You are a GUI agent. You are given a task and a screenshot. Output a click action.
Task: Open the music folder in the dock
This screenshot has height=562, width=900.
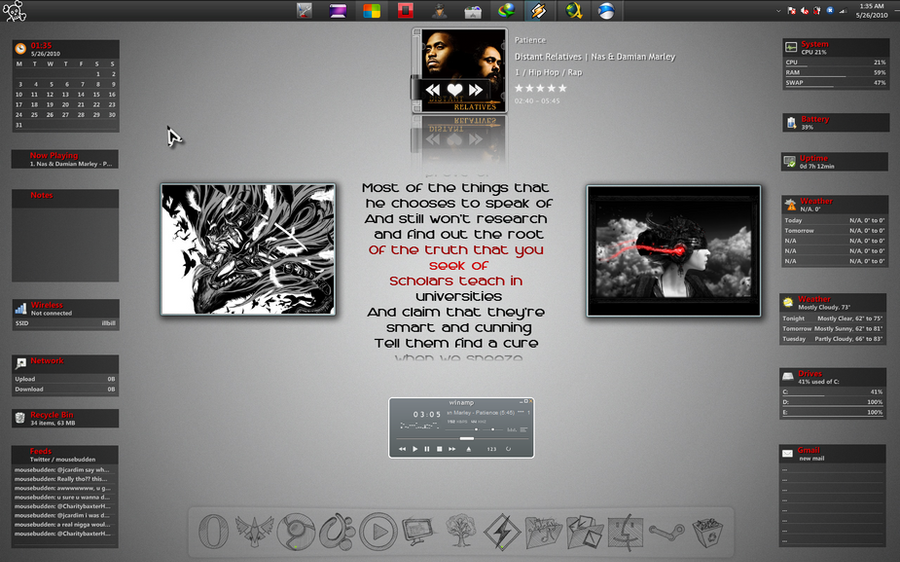543,531
